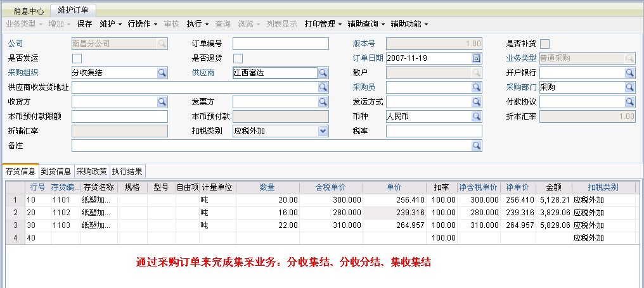The height and width of the screenshot is (288, 644).
Task: Expand the 扣税类别 dropdown
Action: tap(323, 131)
